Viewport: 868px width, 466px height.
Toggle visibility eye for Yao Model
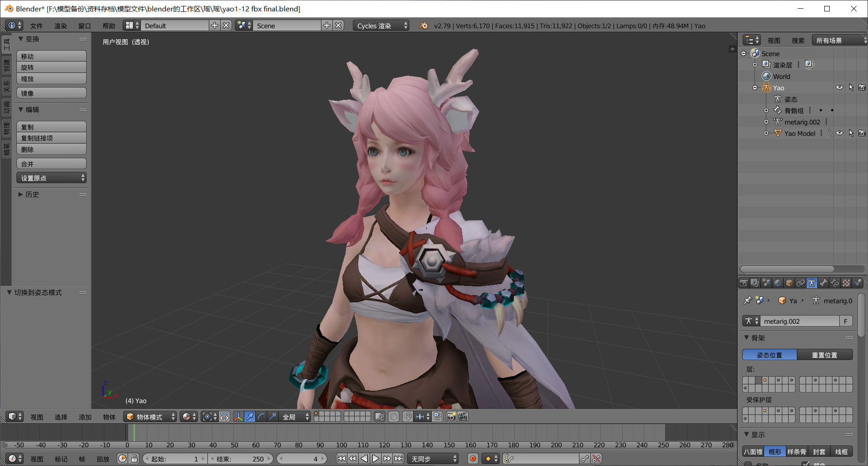[x=839, y=133]
